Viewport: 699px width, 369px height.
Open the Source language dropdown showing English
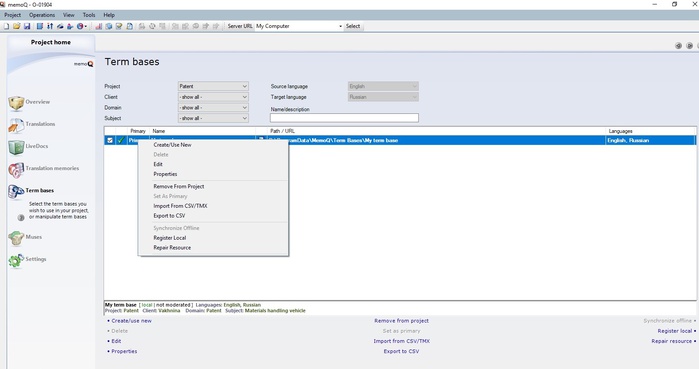click(x=383, y=86)
